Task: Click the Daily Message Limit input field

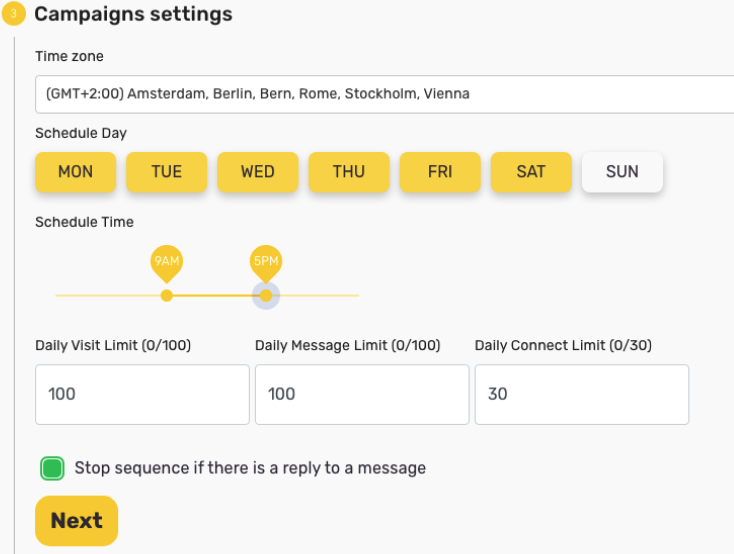Action: 362,394
